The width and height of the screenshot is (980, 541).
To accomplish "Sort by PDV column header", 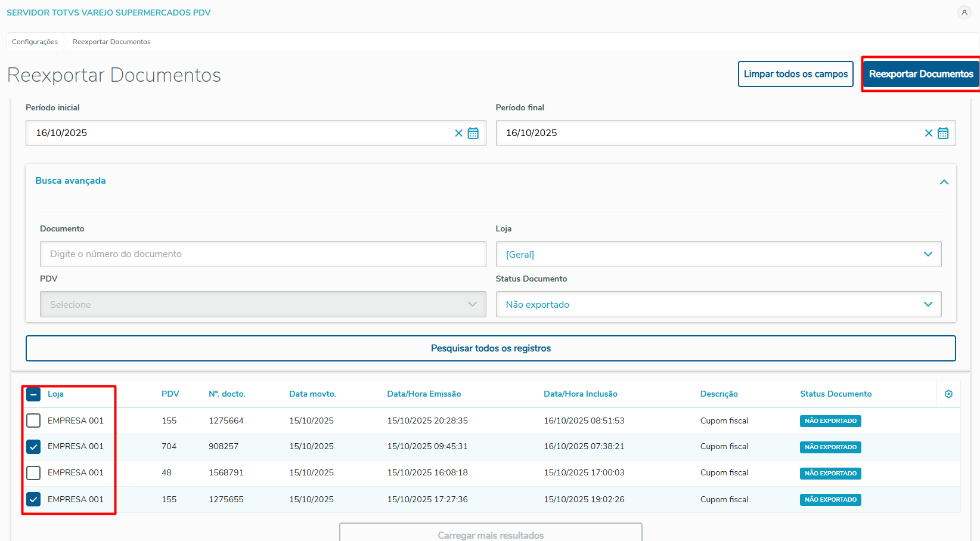I will coord(170,394).
